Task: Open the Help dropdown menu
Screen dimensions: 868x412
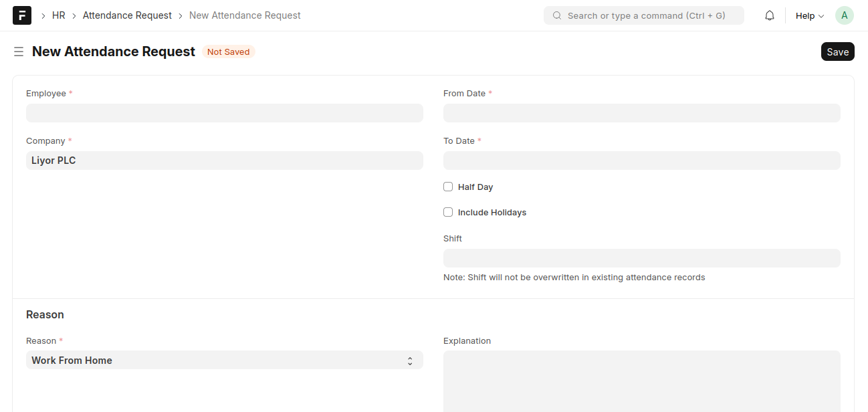Action: tap(808, 15)
